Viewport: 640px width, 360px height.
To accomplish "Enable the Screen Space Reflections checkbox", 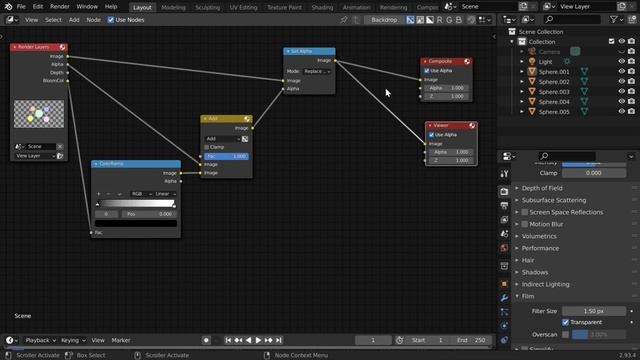I will pyautogui.click(x=525, y=212).
